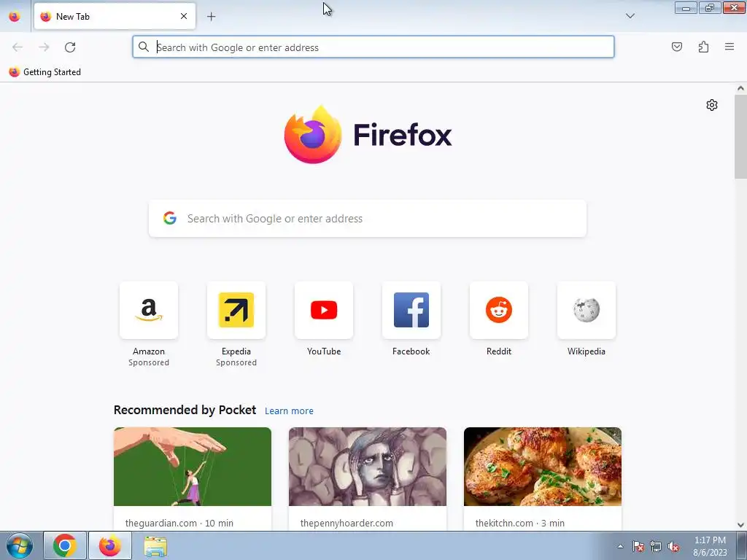Click the large Firefox logo
The image size is (747, 560).
[368, 135]
